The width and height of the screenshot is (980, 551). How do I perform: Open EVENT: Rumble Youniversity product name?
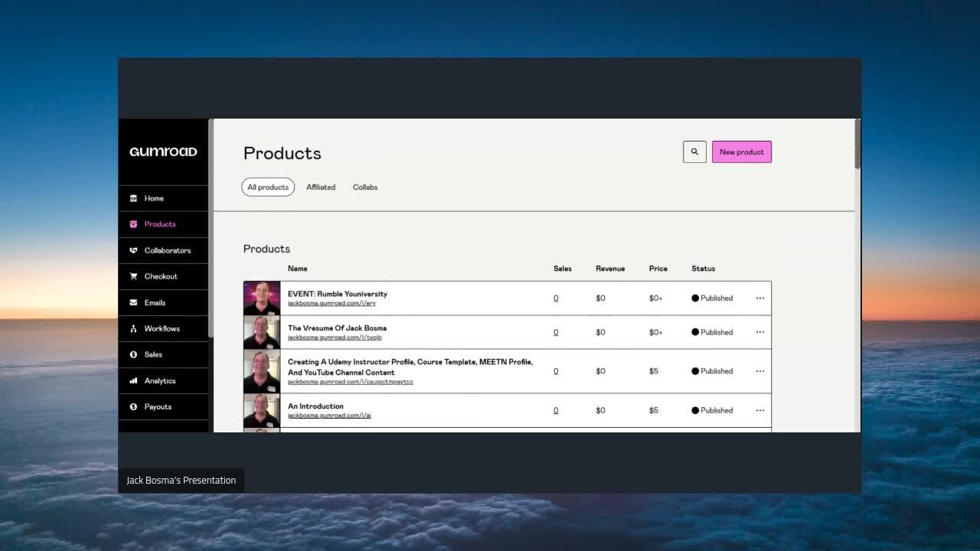[x=338, y=294]
